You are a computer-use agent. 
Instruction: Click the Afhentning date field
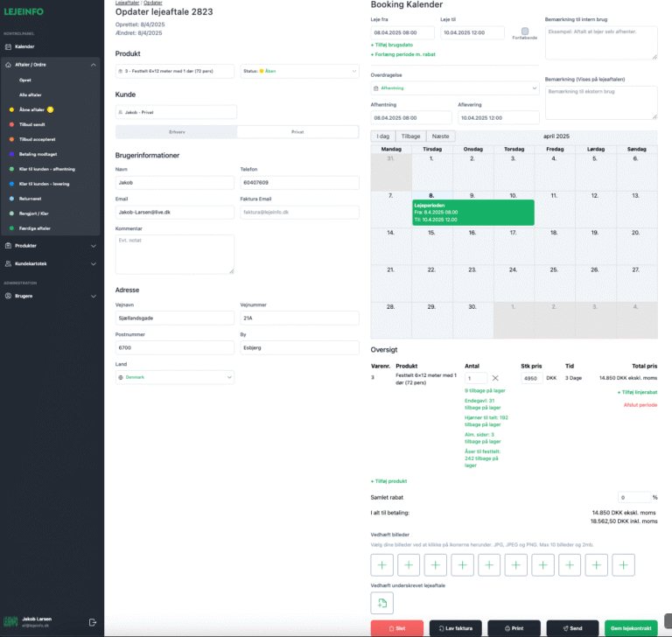pos(411,118)
